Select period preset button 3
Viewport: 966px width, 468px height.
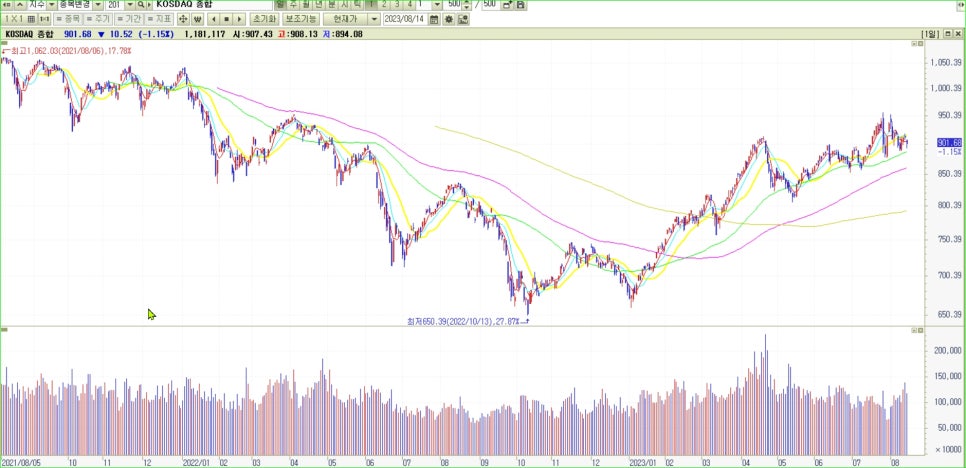click(397, 4)
